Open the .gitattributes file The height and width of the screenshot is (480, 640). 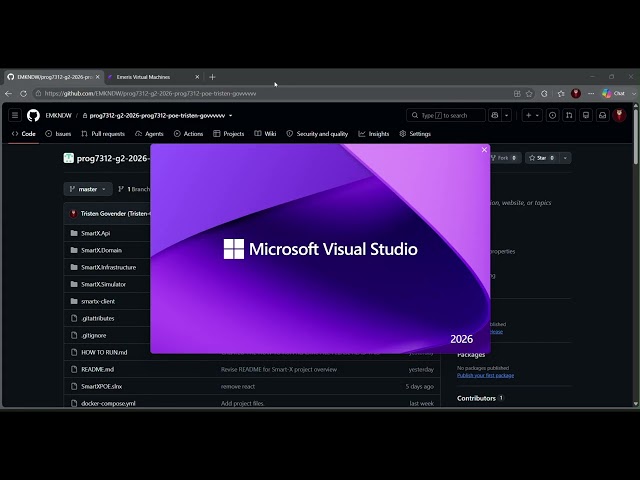click(x=98, y=318)
